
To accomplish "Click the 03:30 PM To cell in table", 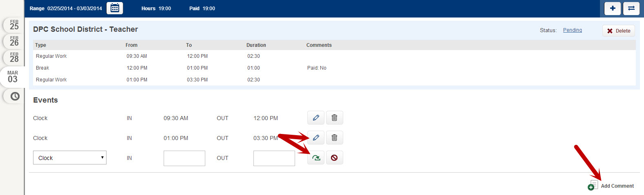I will pyautogui.click(x=197, y=80).
